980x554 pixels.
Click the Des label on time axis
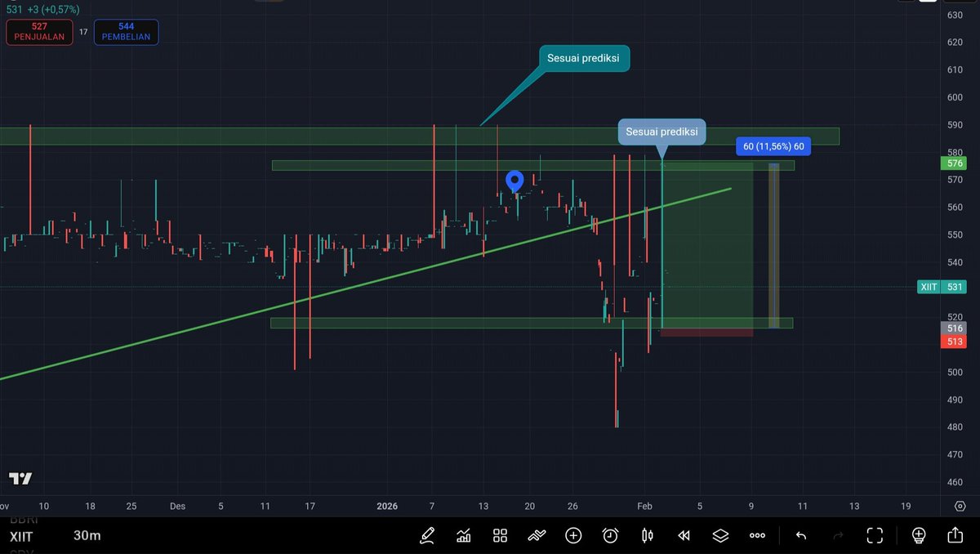click(177, 506)
